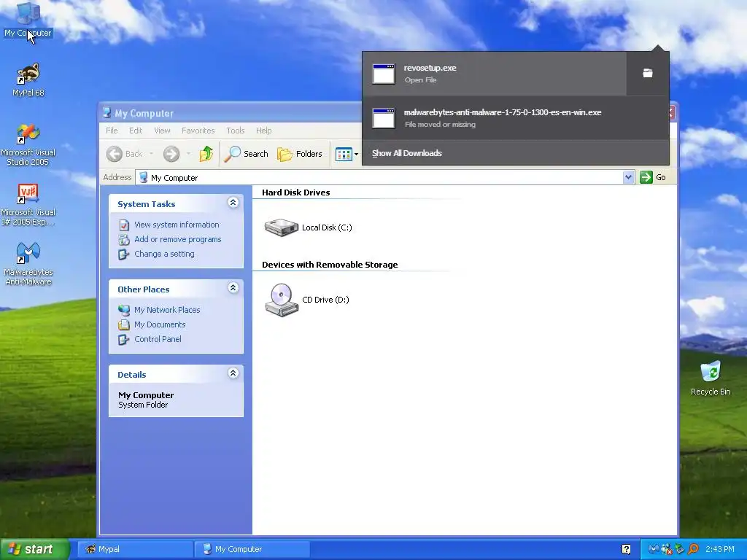Select the Microsoft Visual Studio 2005 shortcut
Viewport: 747px width, 560px height.
point(28,145)
